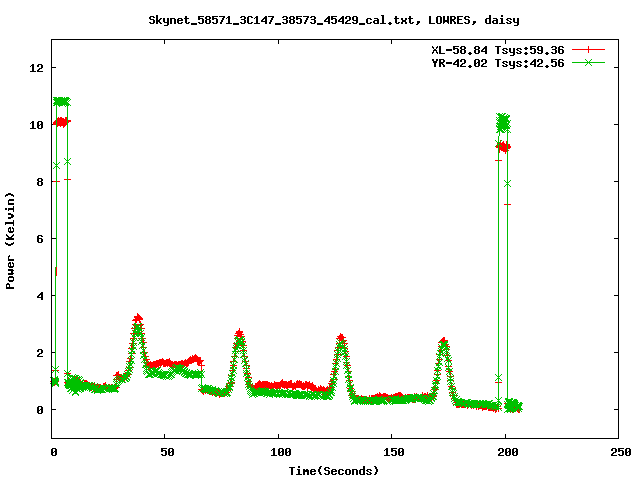
Task: Click the plot title Skynet_58571_3C147_38573_45429_cal.txt
Action: click(284, 20)
